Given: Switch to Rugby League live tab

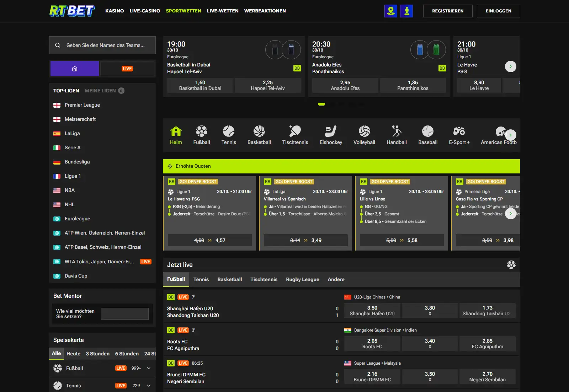Looking at the screenshot, I should (303, 279).
